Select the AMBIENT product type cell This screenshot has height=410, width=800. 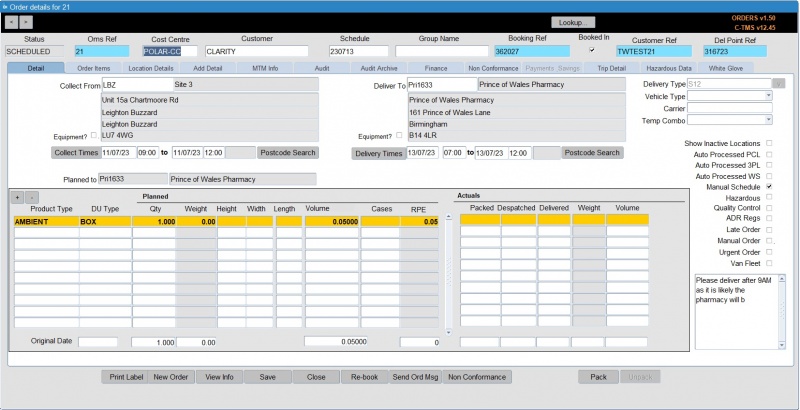click(x=46, y=222)
